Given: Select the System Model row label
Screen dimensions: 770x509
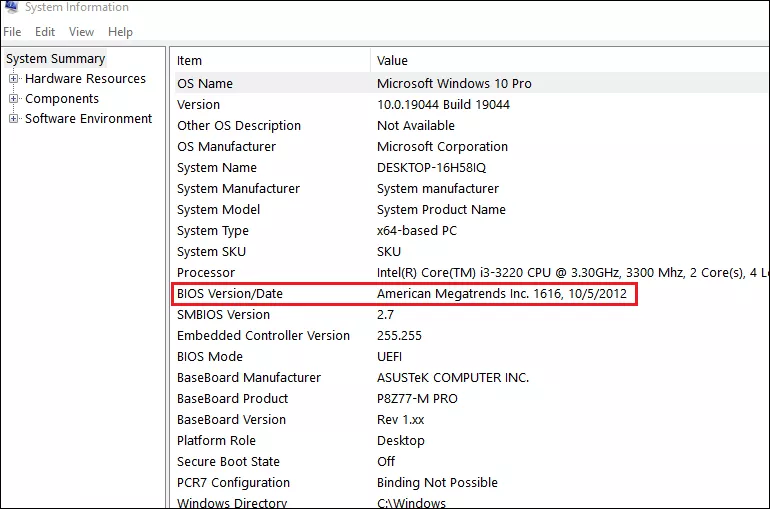Looking at the screenshot, I should (219, 210).
